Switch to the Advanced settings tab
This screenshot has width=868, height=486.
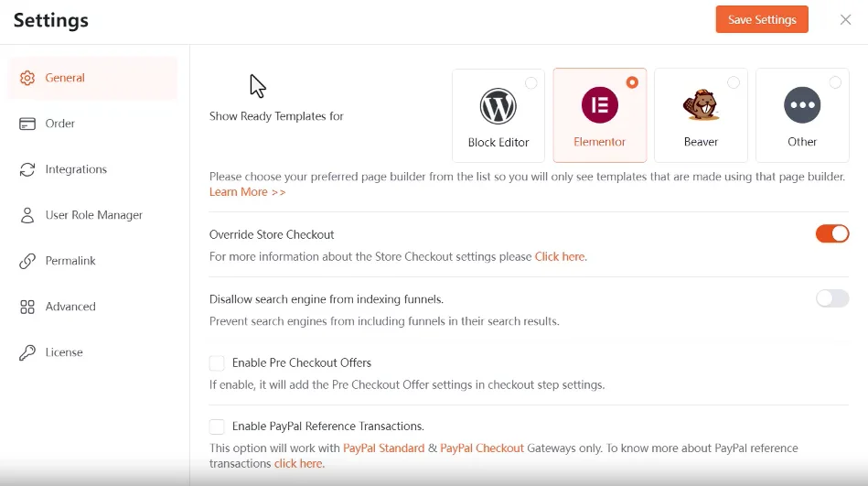click(70, 307)
